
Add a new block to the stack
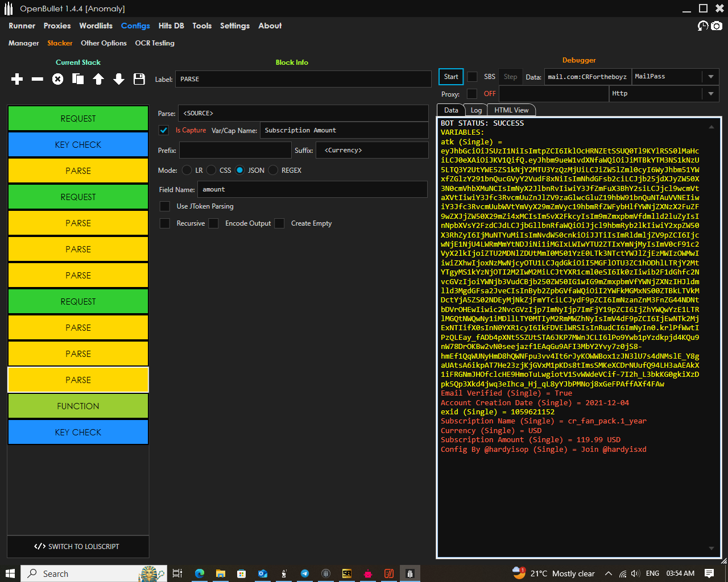16,79
